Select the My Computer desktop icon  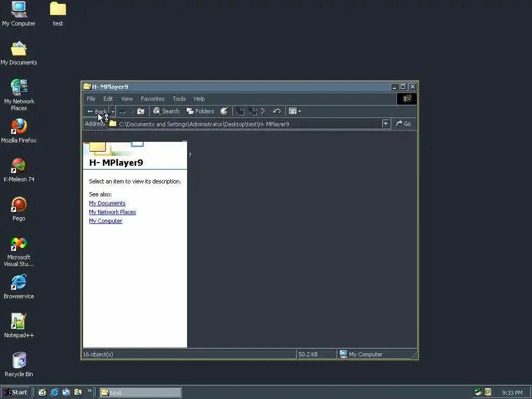(x=19, y=14)
